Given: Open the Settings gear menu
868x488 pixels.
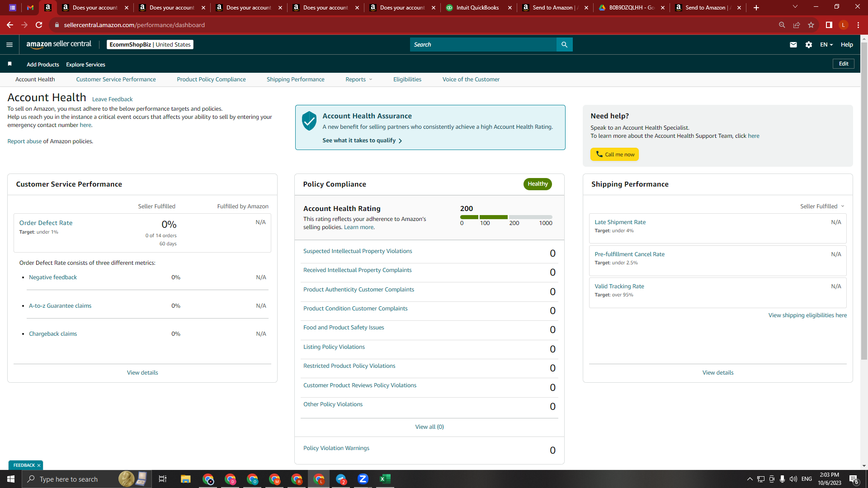Looking at the screenshot, I should (809, 45).
